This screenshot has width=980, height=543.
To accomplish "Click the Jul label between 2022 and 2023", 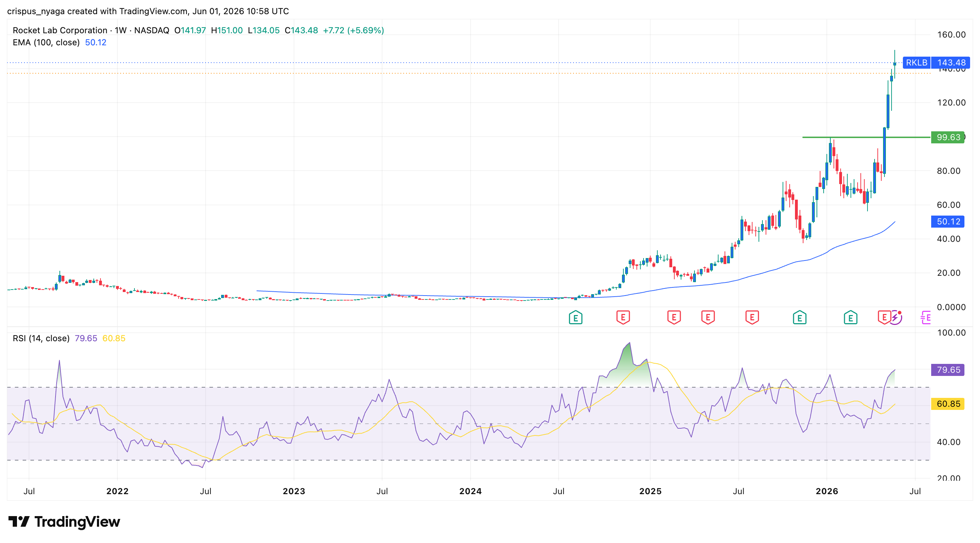I will 206,491.
